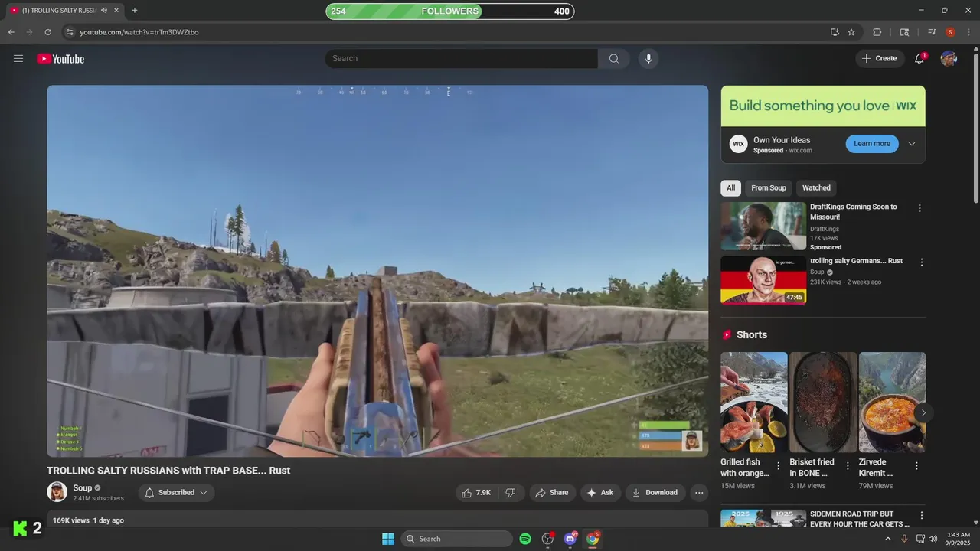Go to the YouTube home logo
Screen dimensions: 980x551
tap(60, 59)
